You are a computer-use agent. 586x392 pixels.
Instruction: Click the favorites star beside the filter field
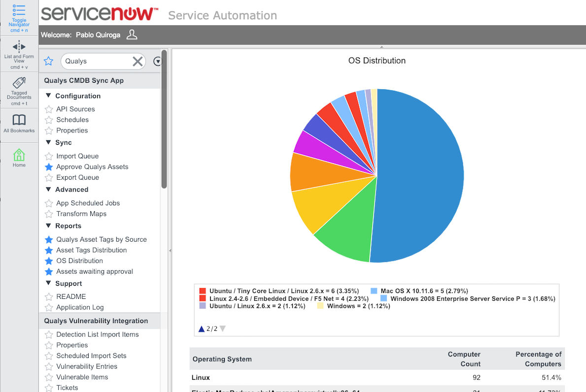coord(49,61)
